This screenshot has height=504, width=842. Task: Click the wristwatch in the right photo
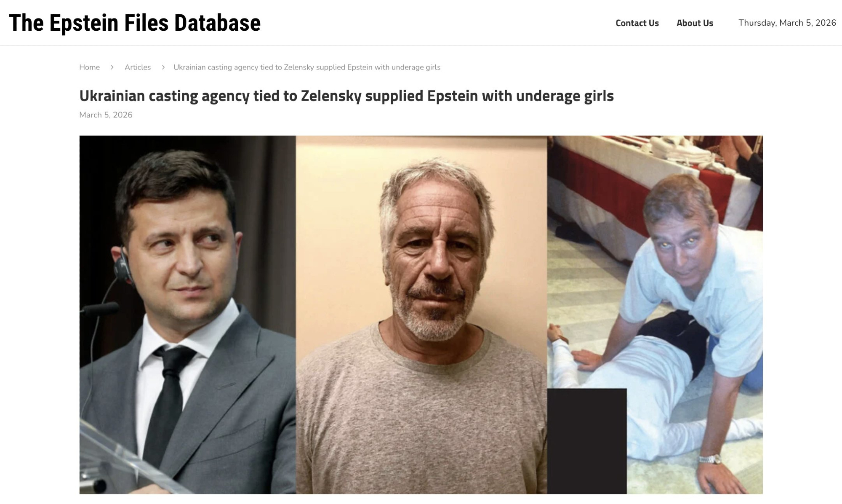pos(710,459)
